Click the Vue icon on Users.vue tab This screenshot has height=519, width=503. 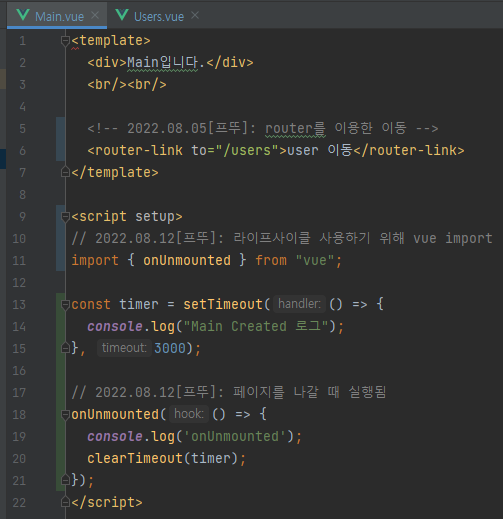click(x=122, y=15)
